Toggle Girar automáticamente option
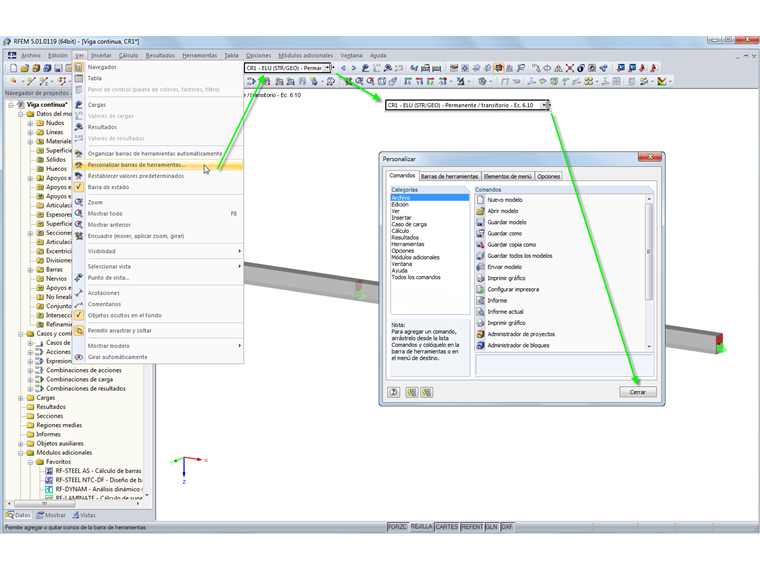Viewport: 760px width, 570px height. coord(158,357)
